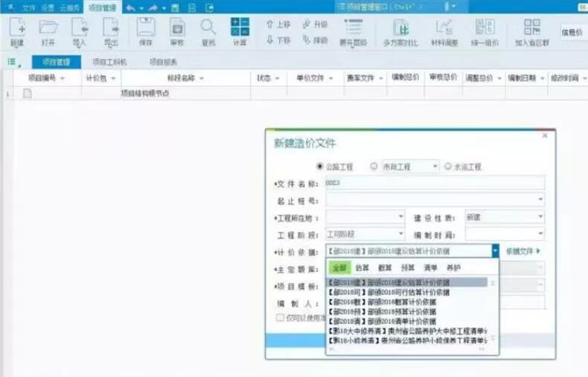The height and width of the screenshot is (377, 588).
Task: Select the 水运工程 radio button
Action: coord(448,166)
